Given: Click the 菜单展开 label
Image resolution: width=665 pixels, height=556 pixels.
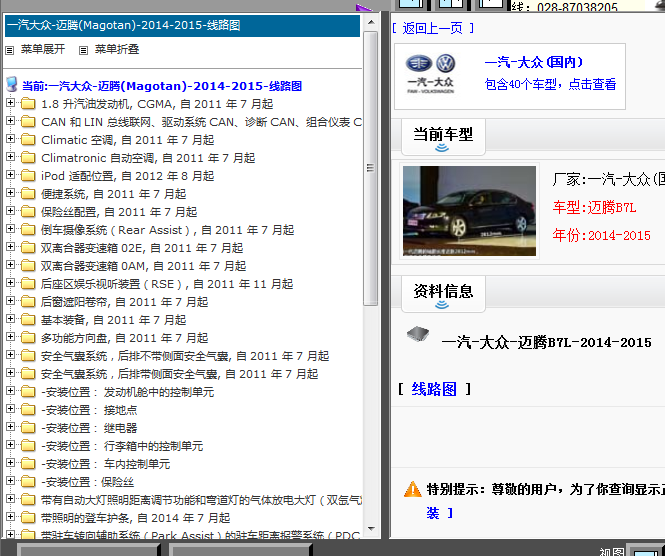Looking at the screenshot, I should click(x=43, y=49).
